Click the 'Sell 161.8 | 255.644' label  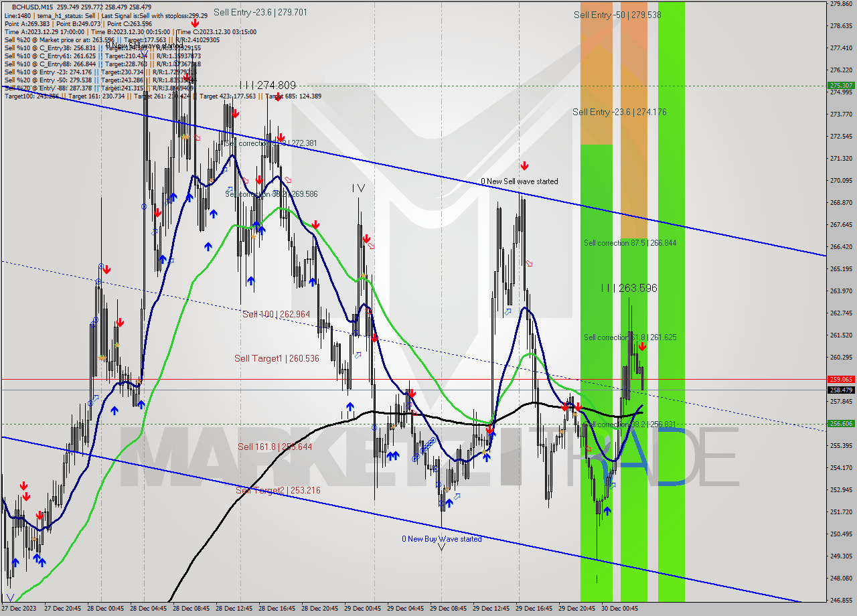275,447
